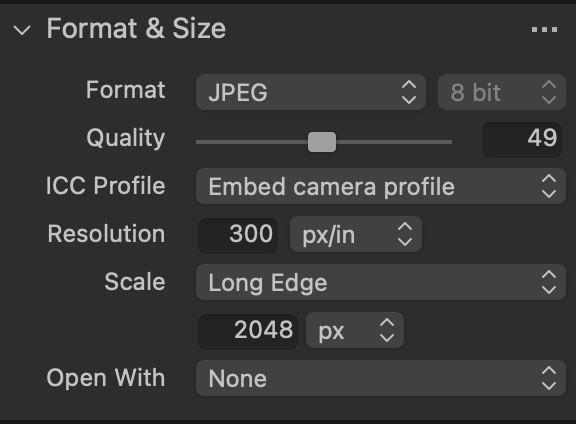Open the three-dot panel options menu
Screen dimensions: 576x424
point(544,29)
